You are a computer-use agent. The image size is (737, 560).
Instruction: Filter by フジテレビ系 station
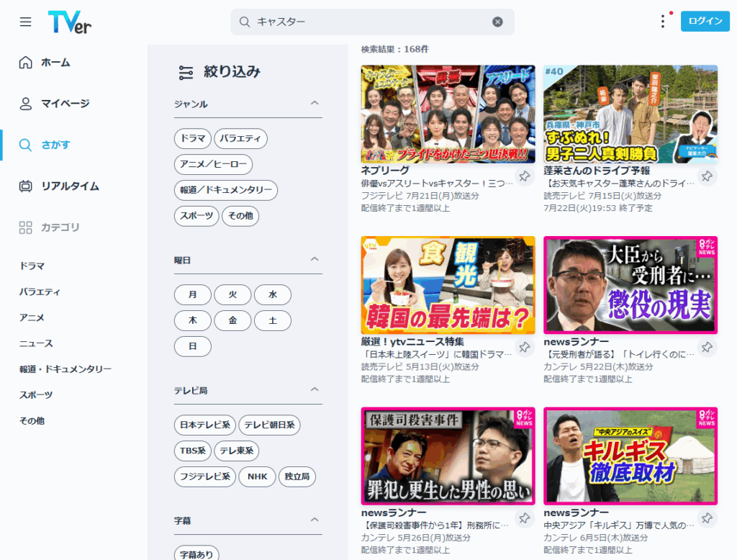pyautogui.click(x=205, y=477)
